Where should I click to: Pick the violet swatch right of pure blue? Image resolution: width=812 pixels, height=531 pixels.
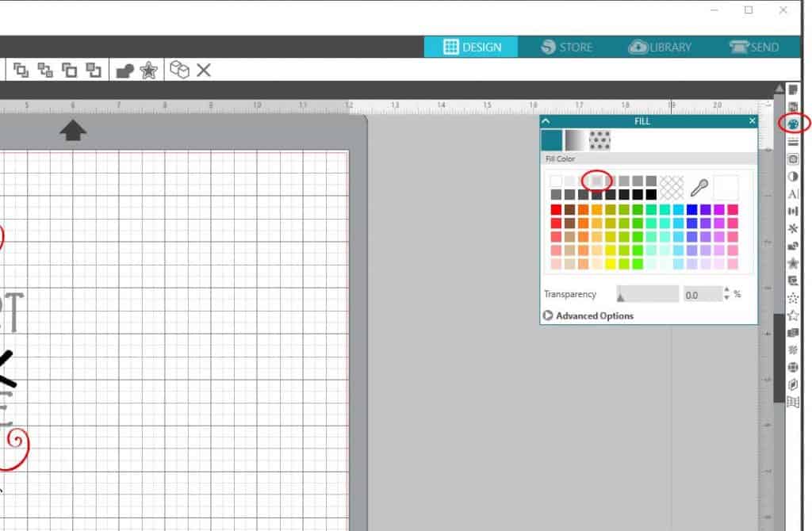pyautogui.click(x=705, y=209)
